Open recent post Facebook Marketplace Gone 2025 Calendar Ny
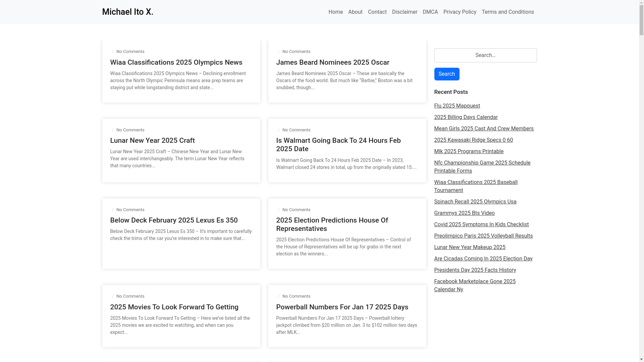 475,286
